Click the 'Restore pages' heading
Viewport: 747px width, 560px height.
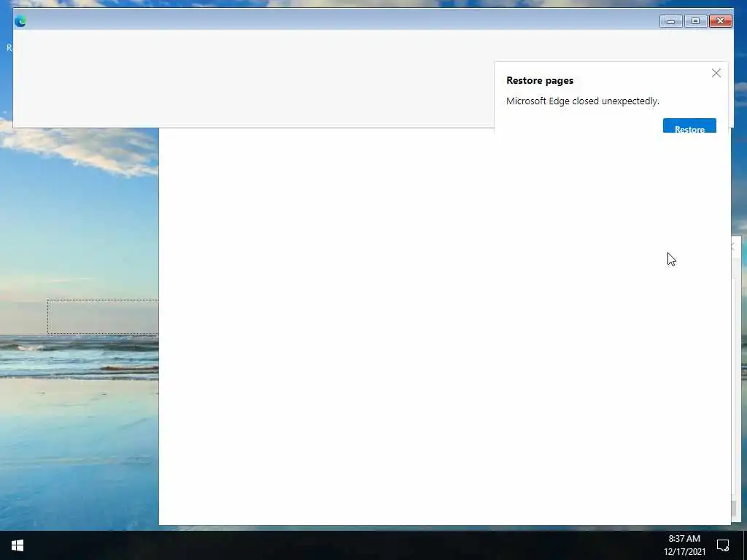click(x=540, y=80)
